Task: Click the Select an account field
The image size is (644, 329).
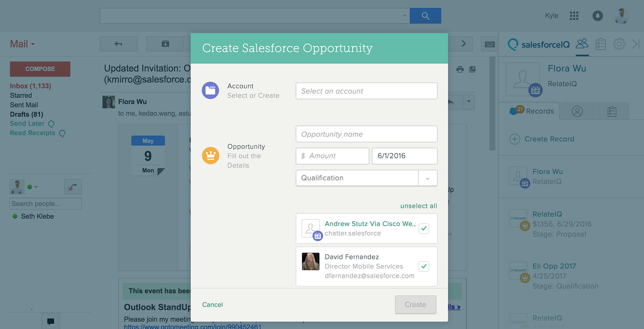Action: (x=367, y=91)
